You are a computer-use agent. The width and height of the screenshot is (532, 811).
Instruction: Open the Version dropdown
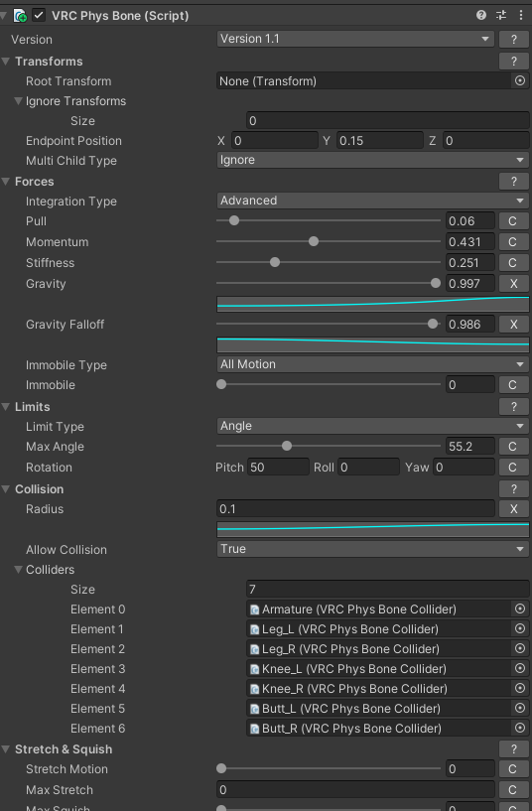pos(355,39)
